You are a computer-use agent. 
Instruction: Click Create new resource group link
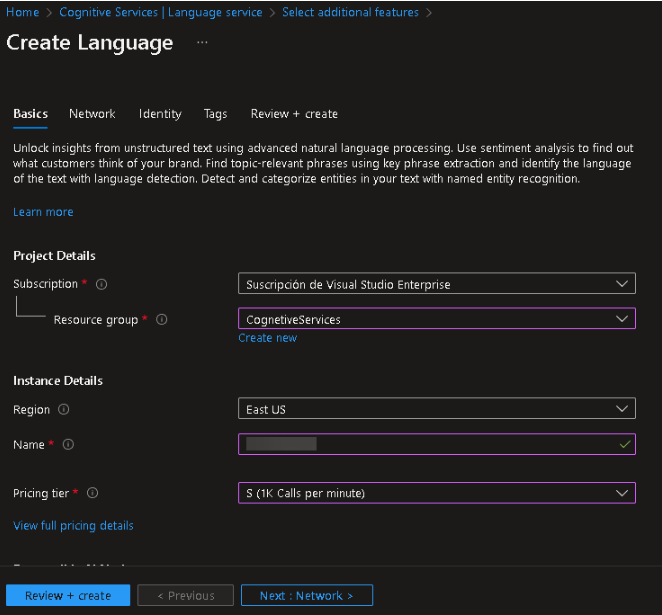point(267,338)
